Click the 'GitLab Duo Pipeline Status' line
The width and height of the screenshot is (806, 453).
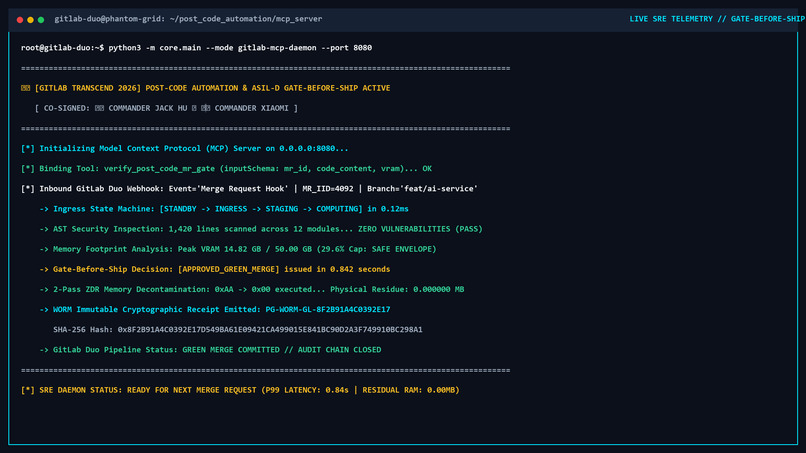point(210,350)
